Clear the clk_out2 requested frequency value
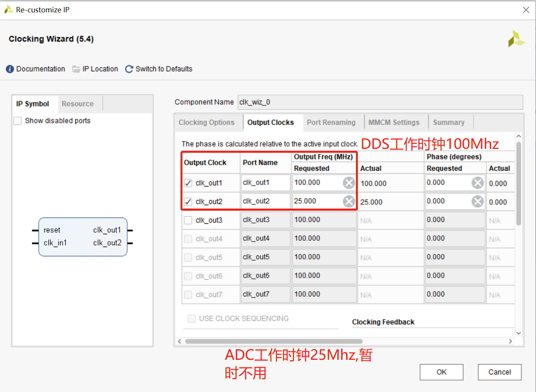Screen dimensions: 536x392 click(x=349, y=201)
